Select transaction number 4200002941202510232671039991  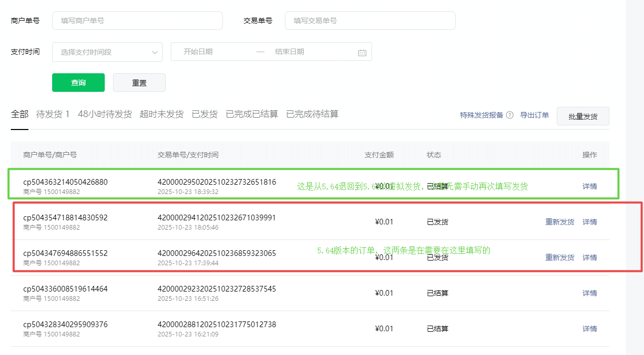point(217,218)
